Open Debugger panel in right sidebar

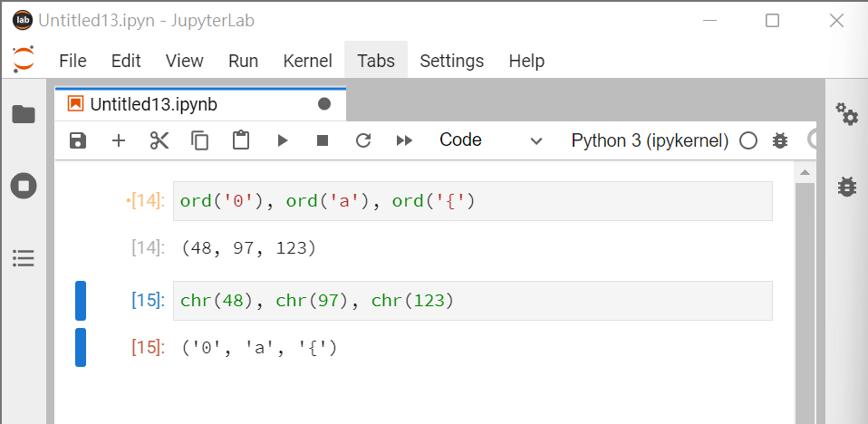(846, 186)
